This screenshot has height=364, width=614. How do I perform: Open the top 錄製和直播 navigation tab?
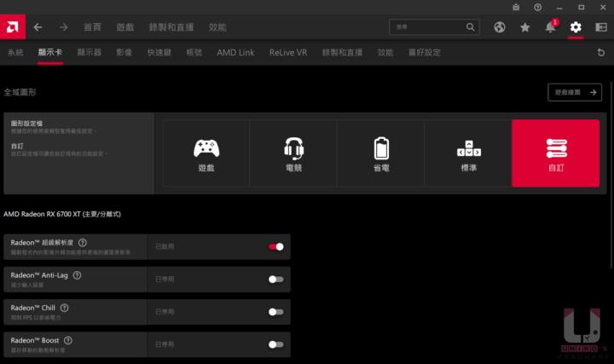[171, 27]
